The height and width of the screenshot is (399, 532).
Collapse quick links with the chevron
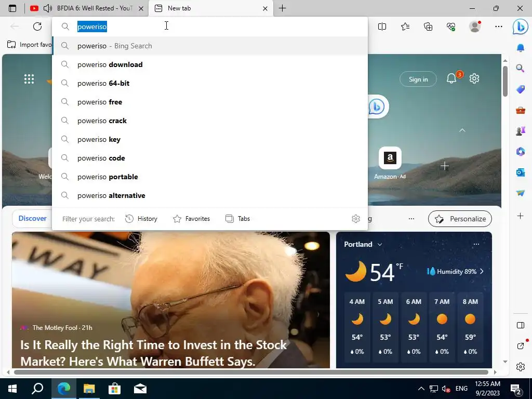tap(462, 130)
